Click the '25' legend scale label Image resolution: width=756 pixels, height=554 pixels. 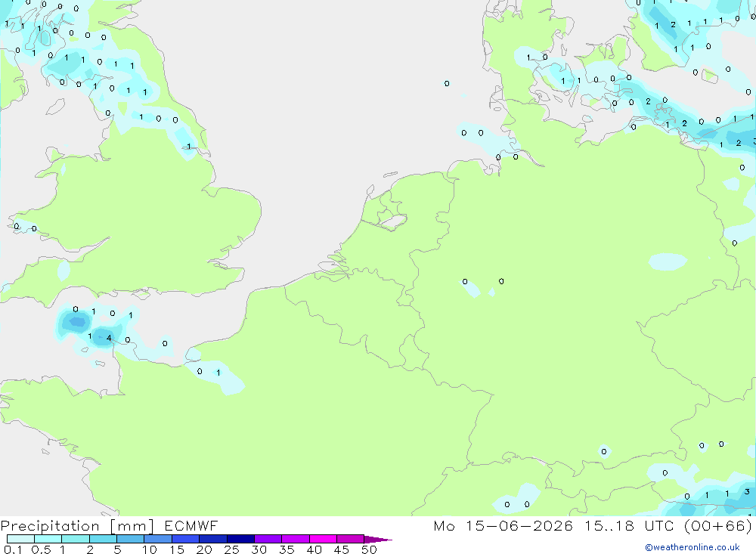232,549
